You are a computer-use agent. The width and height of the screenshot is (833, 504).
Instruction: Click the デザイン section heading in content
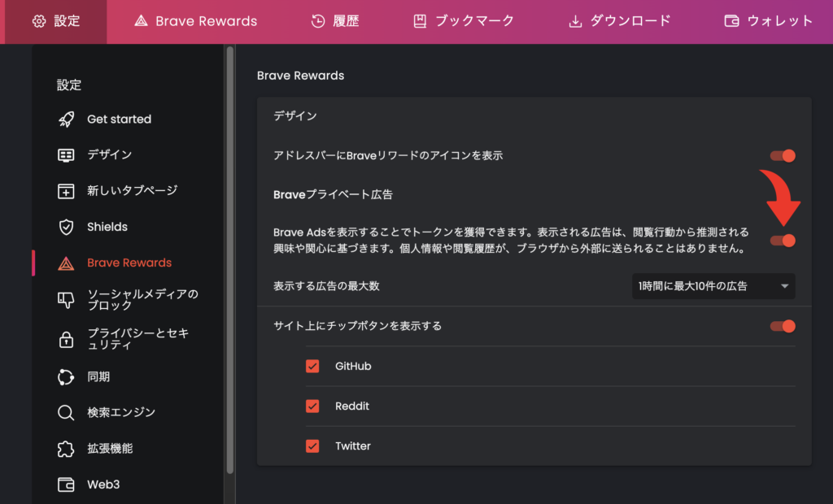tap(294, 115)
